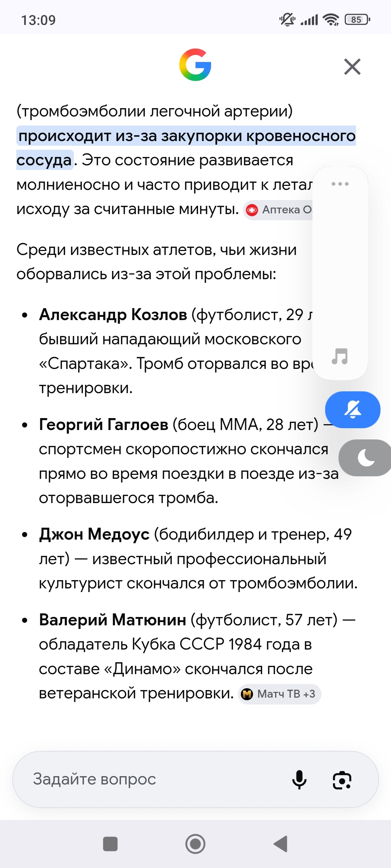Select highlighted text about закупорки сосуда
The image size is (391, 868).
(186, 148)
